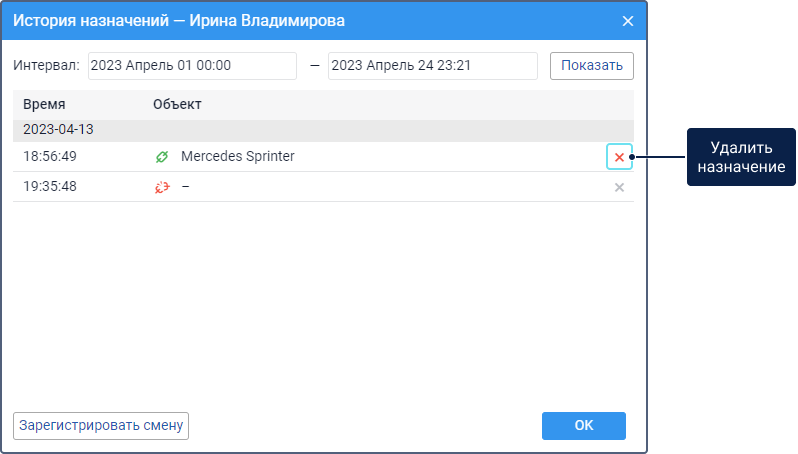Click the gray delete X in the 19:35:48 row
Image resolution: width=798 pixels, height=454 pixels.
[619, 187]
